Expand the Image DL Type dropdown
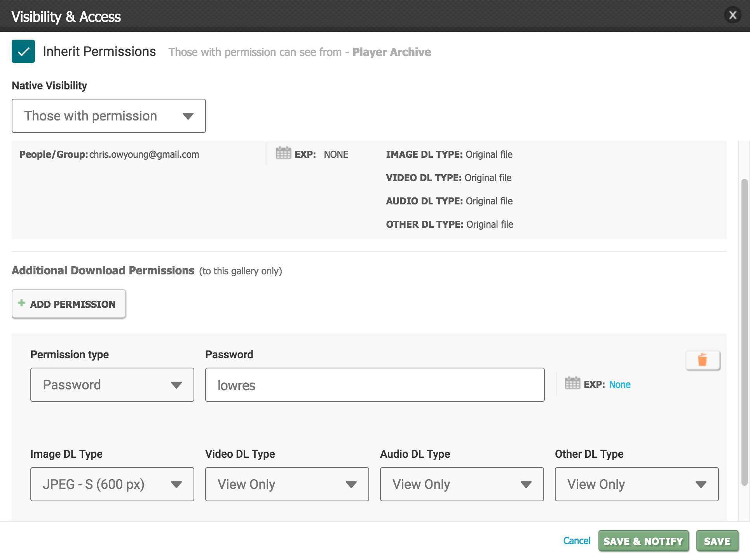The image size is (750, 560). [112, 484]
